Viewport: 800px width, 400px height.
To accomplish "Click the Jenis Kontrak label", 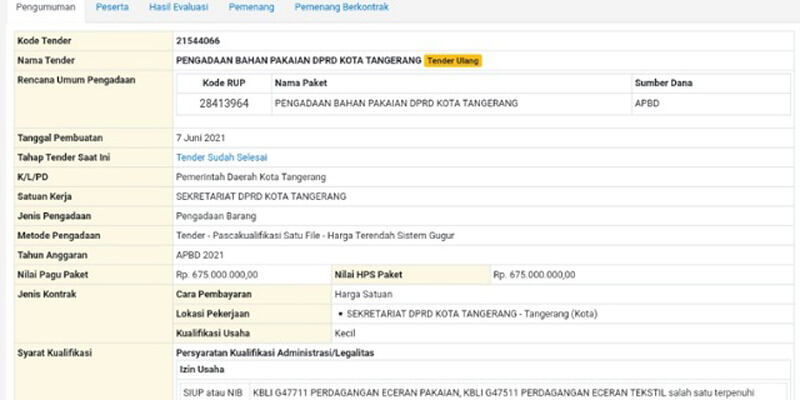I will (47, 294).
